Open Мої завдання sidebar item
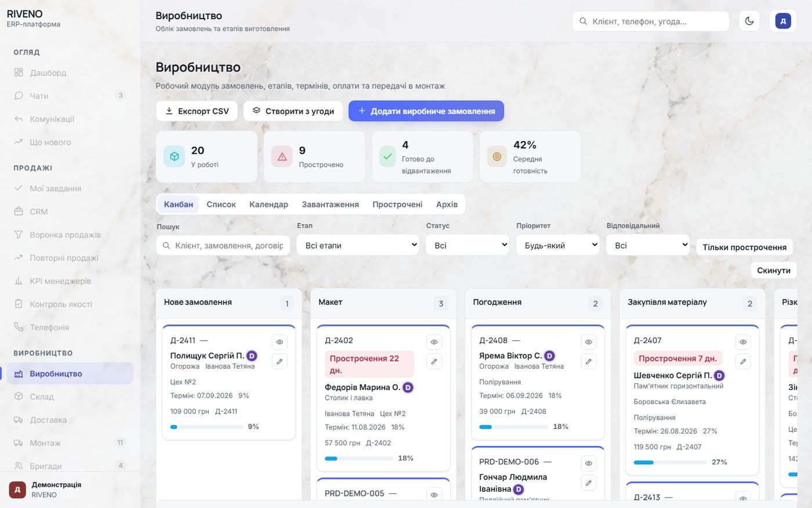 point(70,189)
